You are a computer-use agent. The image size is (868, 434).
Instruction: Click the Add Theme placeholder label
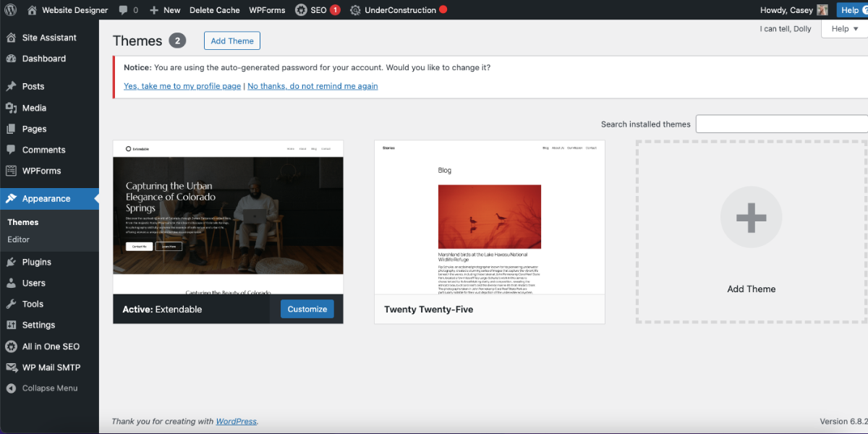click(x=752, y=289)
